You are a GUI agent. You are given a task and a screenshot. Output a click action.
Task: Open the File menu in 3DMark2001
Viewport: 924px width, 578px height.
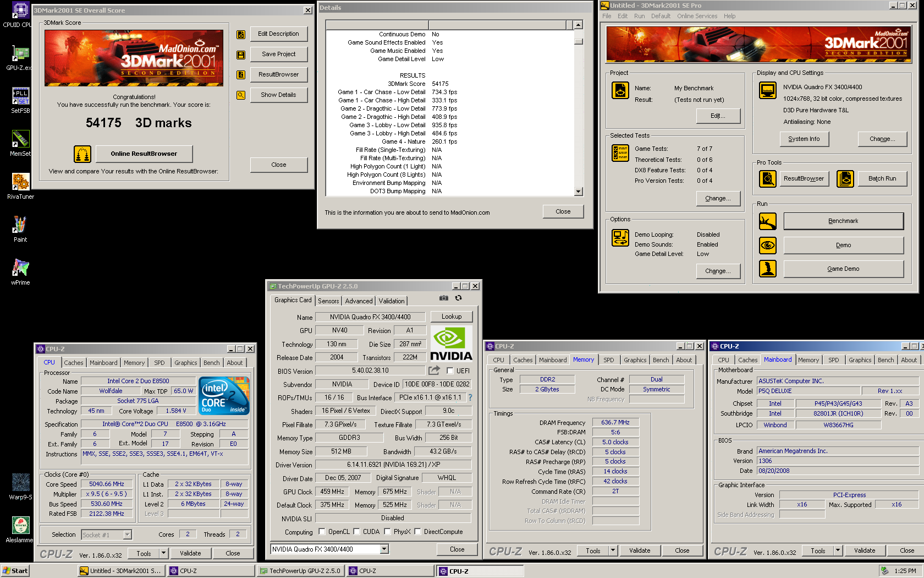click(607, 17)
